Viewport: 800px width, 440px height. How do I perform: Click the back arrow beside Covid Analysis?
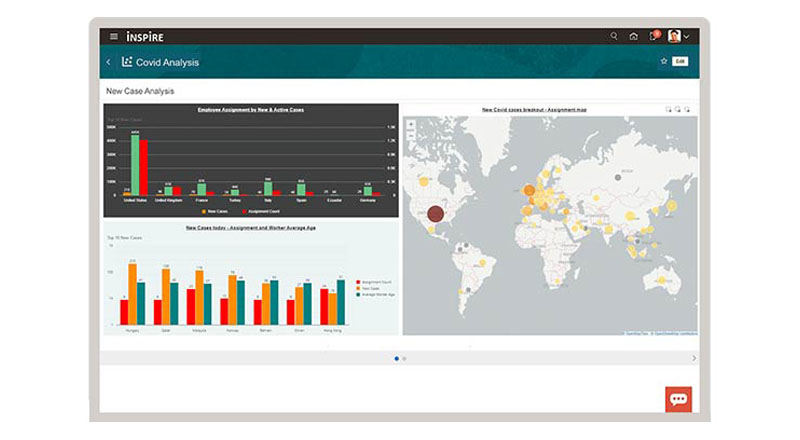108,62
